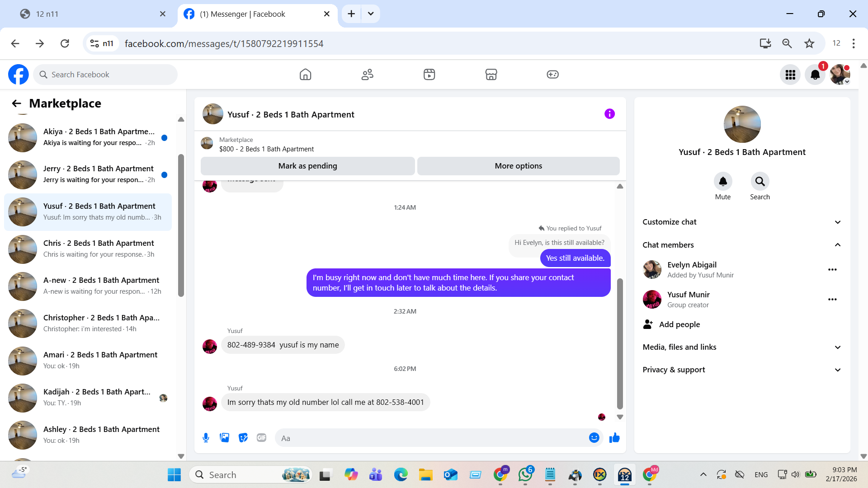Open Marketplace from top navigation
The image size is (868, 488).
pyautogui.click(x=491, y=75)
